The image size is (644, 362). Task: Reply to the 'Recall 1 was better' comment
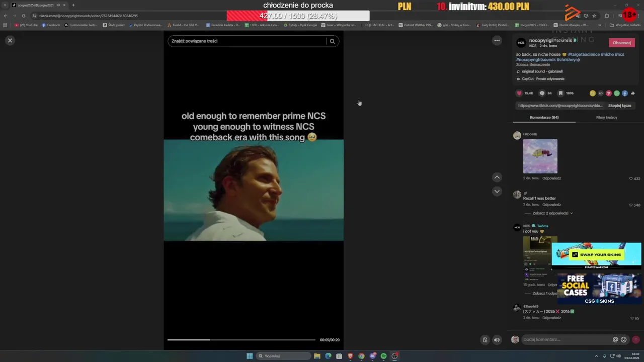[x=551, y=205]
